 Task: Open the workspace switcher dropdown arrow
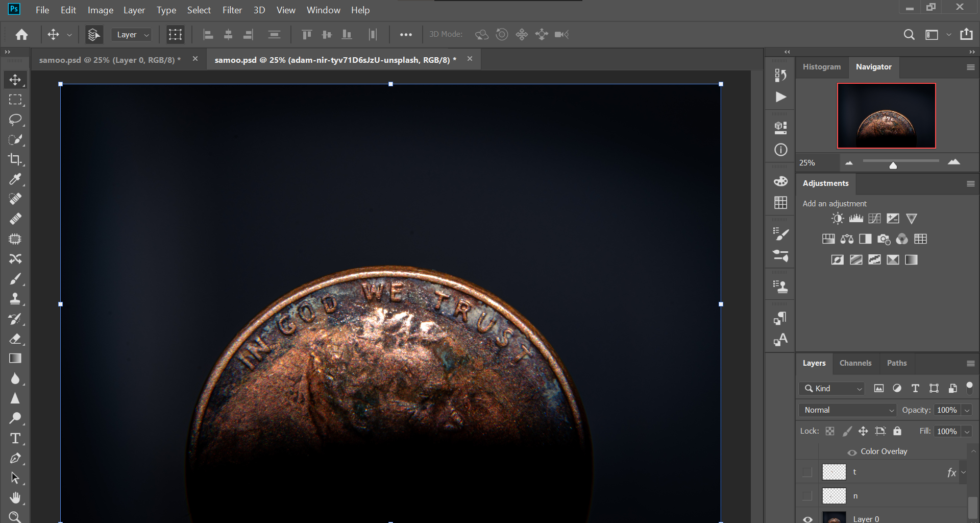pos(949,35)
